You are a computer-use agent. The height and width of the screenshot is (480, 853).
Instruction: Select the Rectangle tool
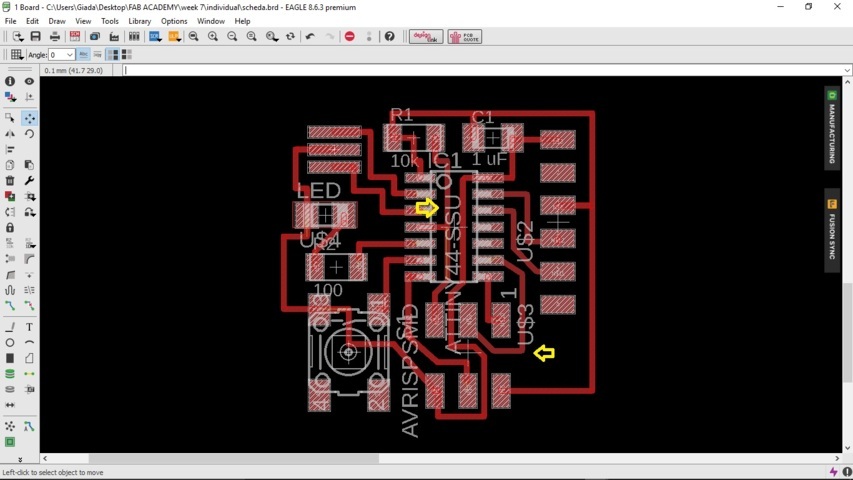pyautogui.click(x=10, y=358)
